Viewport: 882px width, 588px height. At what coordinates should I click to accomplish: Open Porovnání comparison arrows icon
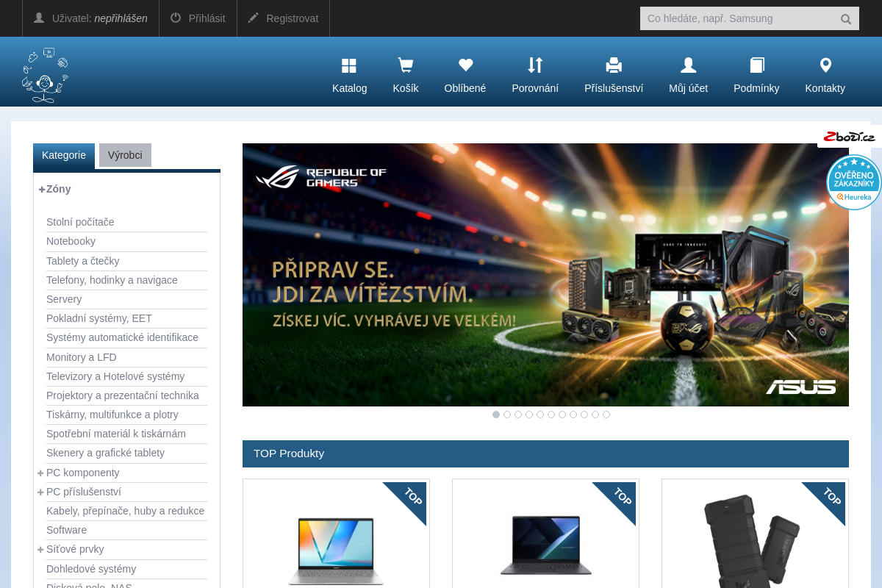(x=535, y=65)
